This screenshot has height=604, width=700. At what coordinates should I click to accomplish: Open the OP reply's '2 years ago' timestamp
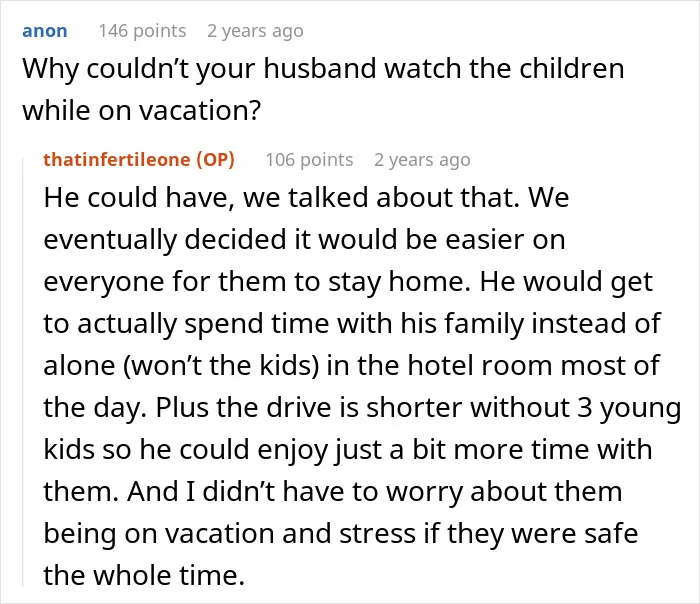(x=422, y=160)
